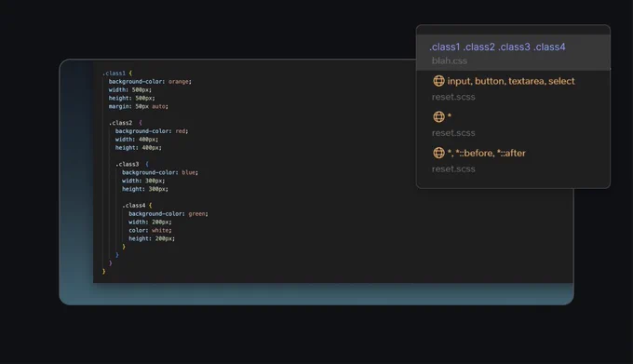Screen dimensions: 633x364
Task: Click the .class2 selector in editor
Action: (x=120, y=123)
